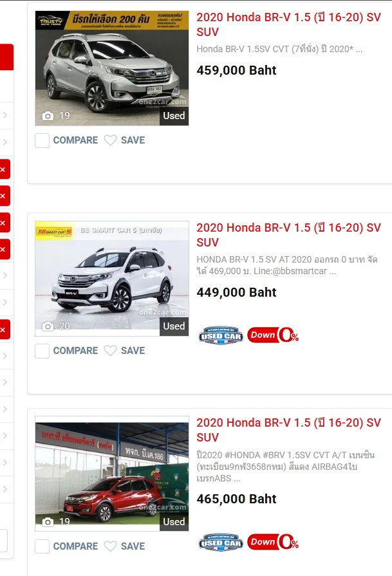The image size is (392, 576).
Task: Tick Compare checkbox for 465,000 Baht car
Action: click(x=42, y=546)
